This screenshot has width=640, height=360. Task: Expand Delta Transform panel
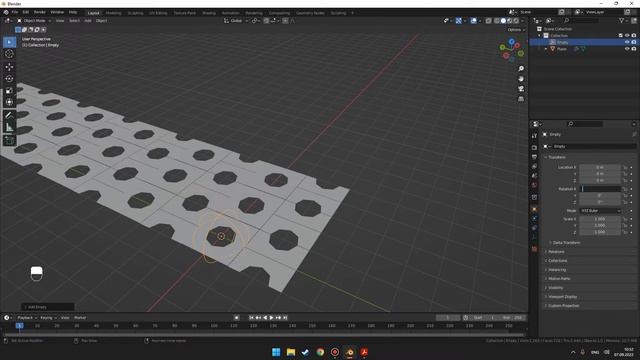click(566, 242)
